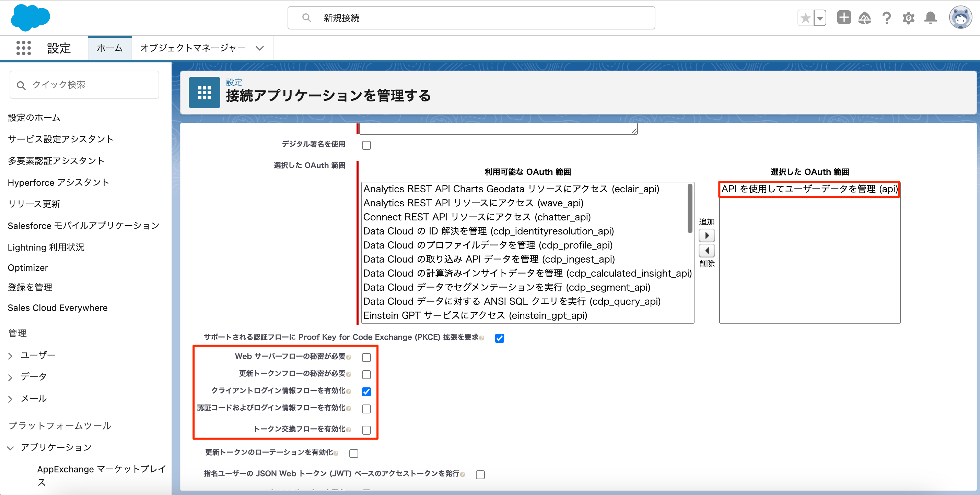Viewport: 980px width, 495px height.
Task: Open the global actions plus icon
Action: tap(844, 17)
